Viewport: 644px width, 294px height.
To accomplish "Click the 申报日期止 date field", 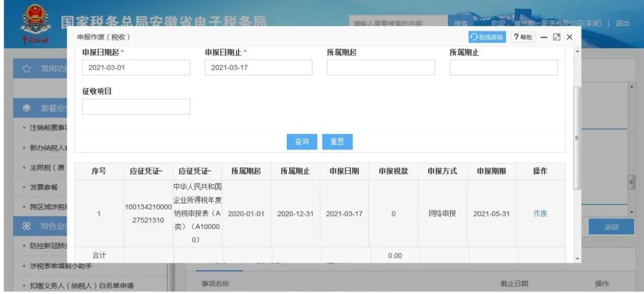I will [258, 67].
